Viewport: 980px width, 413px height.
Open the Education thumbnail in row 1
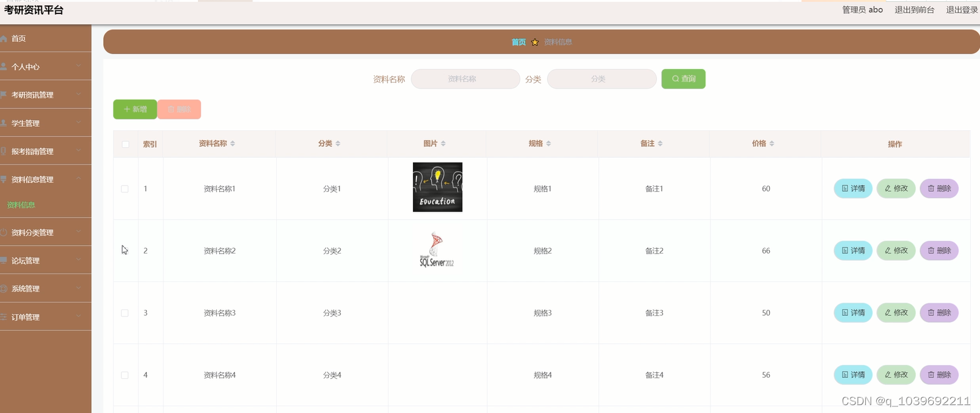pos(438,187)
